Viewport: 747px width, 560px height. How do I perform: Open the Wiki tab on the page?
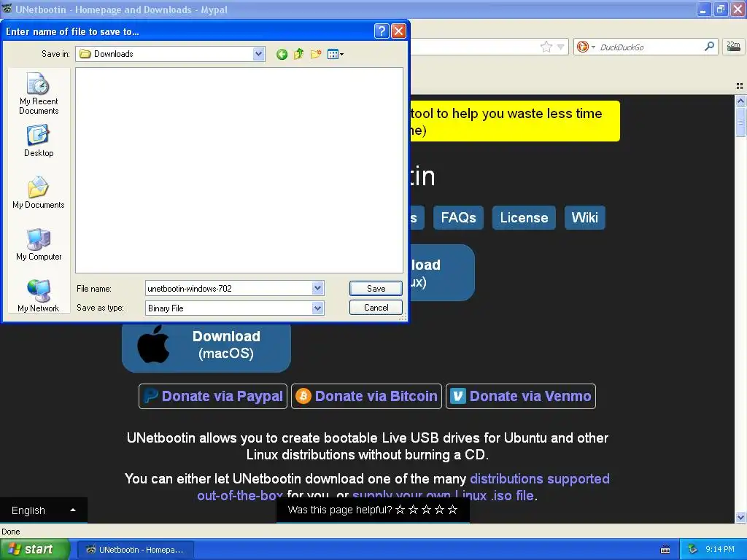(x=584, y=217)
